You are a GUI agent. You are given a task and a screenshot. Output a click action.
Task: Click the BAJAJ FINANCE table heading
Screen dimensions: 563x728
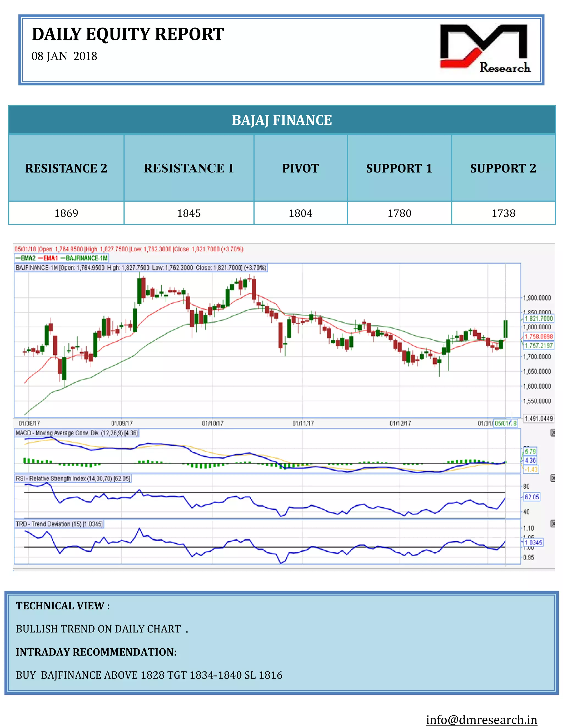coord(282,120)
